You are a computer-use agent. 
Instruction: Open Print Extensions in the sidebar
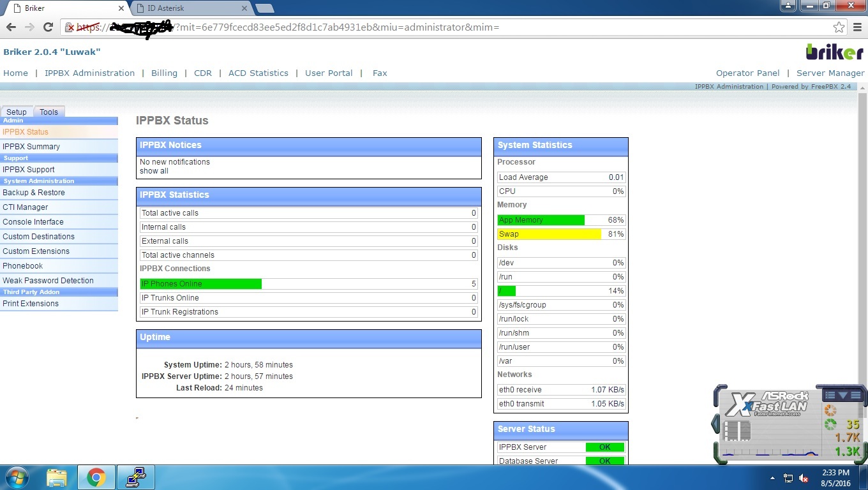coord(59,304)
